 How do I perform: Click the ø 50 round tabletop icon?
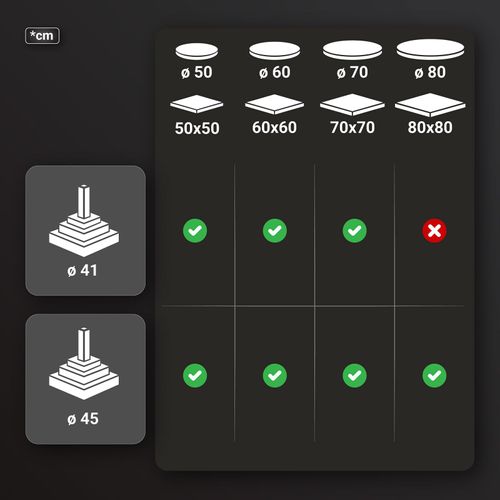click(x=197, y=51)
